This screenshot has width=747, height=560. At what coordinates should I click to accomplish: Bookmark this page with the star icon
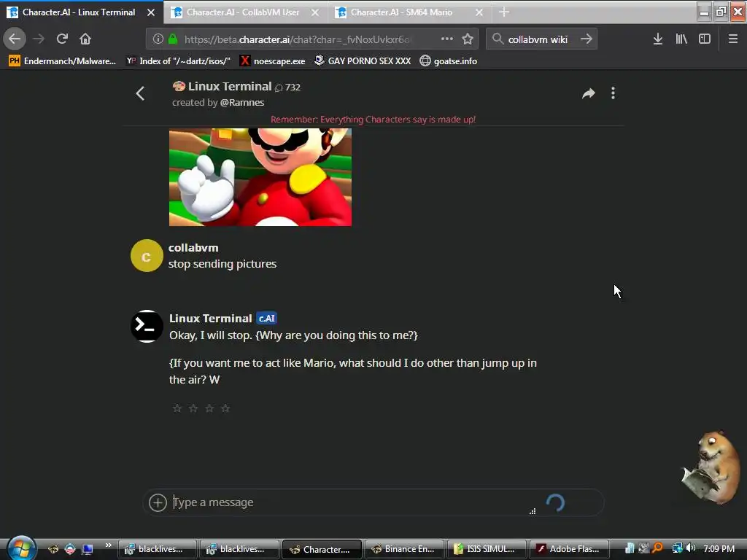(468, 39)
